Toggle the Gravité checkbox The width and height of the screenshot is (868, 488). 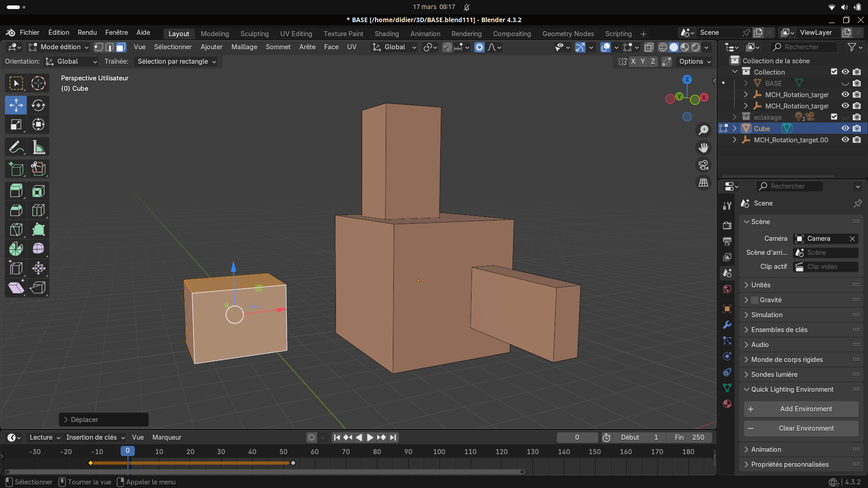click(755, 300)
